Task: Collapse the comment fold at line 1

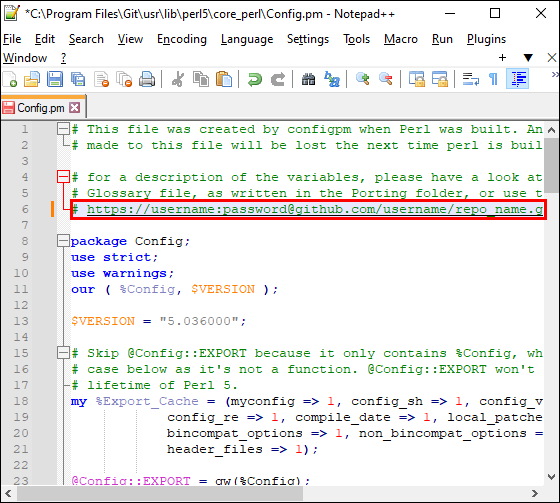Action: coord(63,129)
